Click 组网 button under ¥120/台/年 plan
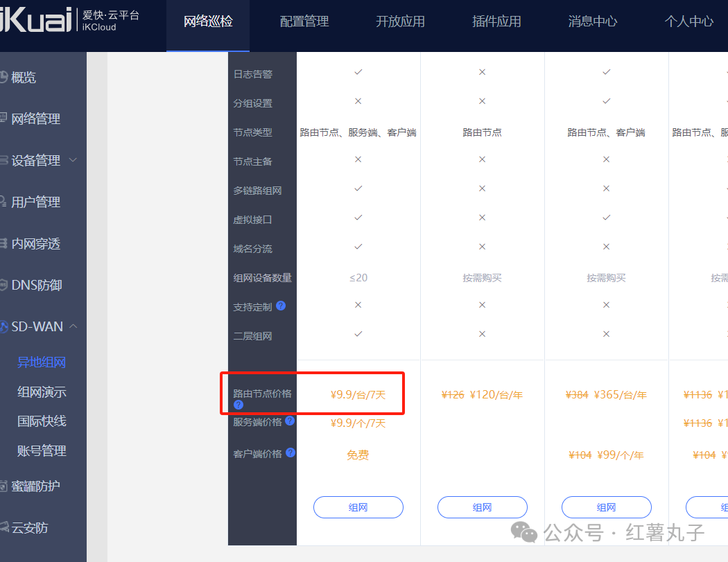This screenshot has height=562, width=728. (482, 507)
